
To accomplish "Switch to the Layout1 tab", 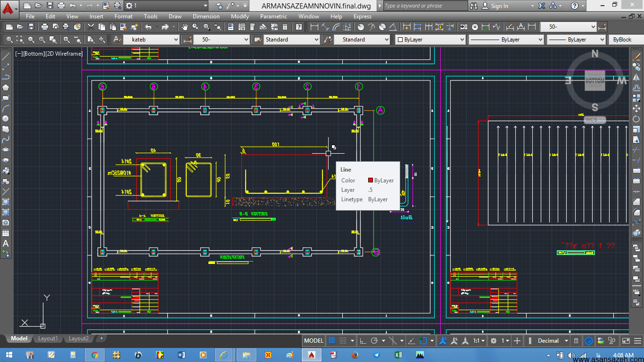I will [48, 338].
